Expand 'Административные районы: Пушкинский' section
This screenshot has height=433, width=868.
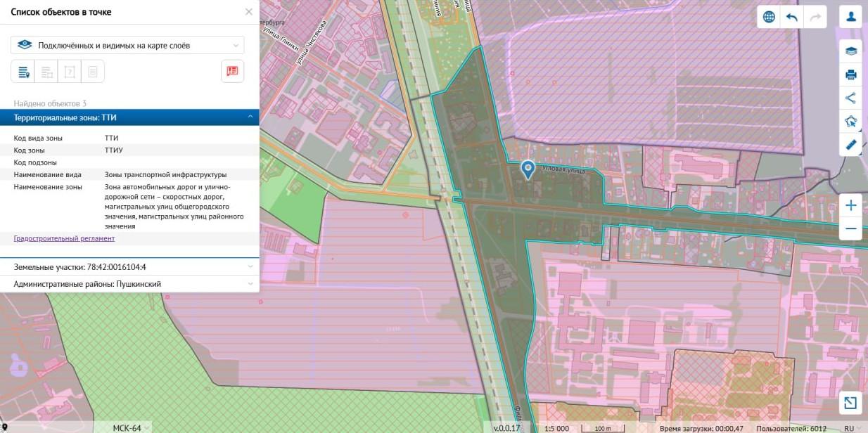(x=249, y=284)
